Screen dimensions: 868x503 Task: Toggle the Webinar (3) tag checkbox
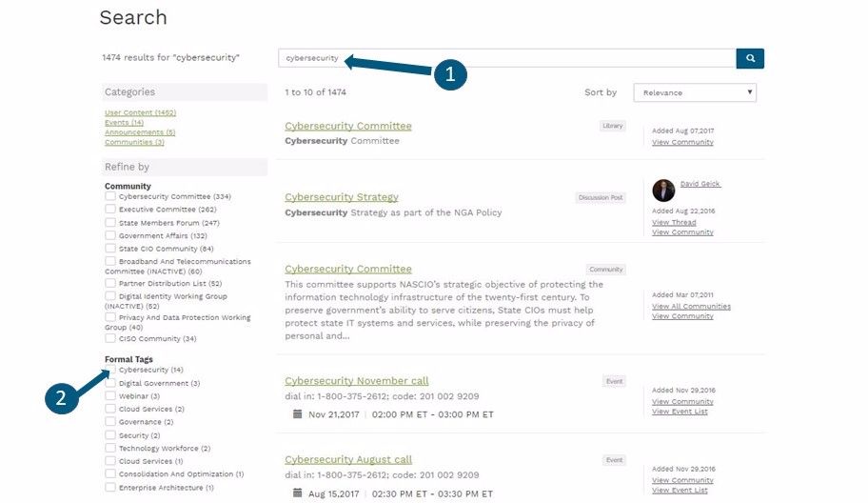pos(110,395)
